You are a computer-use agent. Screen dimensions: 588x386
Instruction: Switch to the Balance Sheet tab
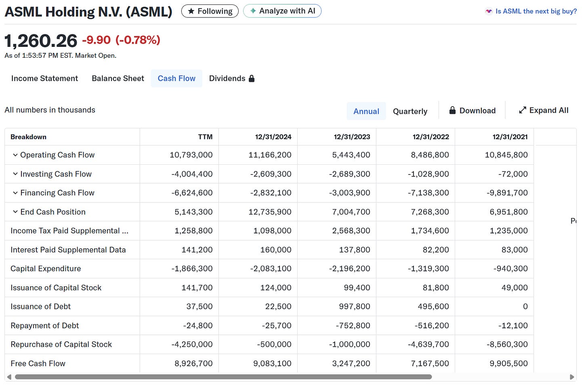(x=118, y=78)
